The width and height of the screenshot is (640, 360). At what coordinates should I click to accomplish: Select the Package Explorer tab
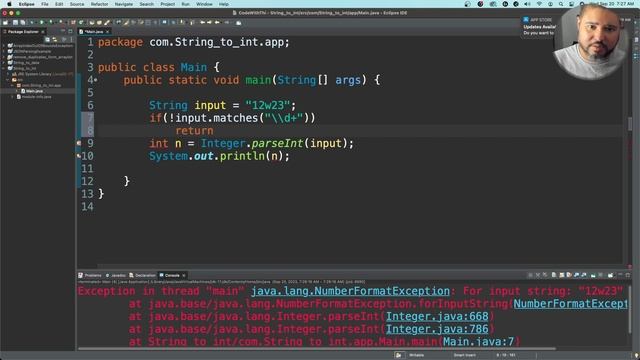23,31
